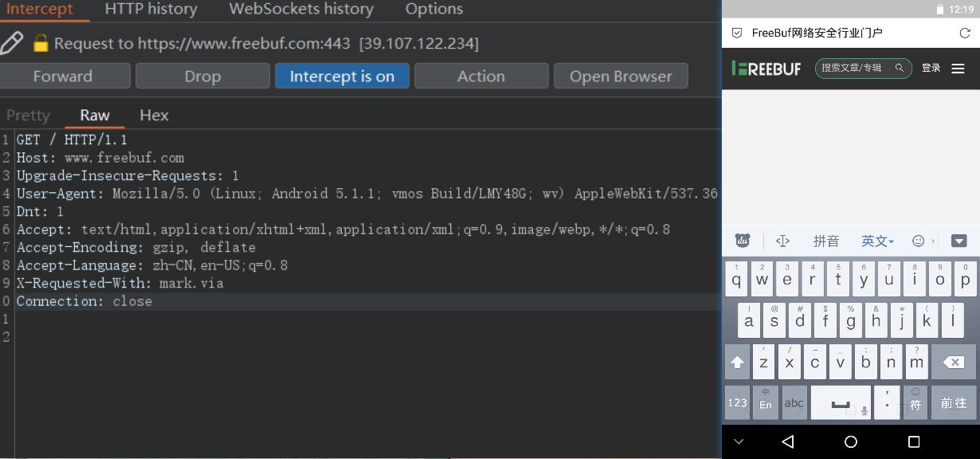Tap the 登录 login link
The height and width of the screenshot is (459, 980).
pyautogui.click(x=931, y=69)
